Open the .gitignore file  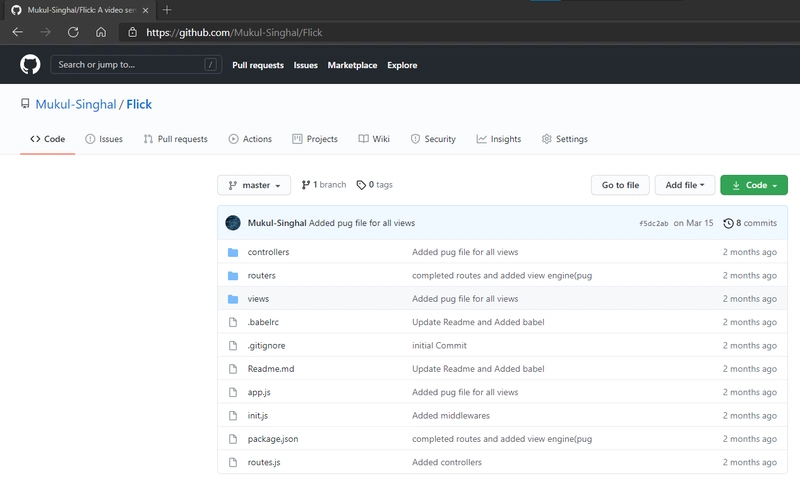pos(266,345)
